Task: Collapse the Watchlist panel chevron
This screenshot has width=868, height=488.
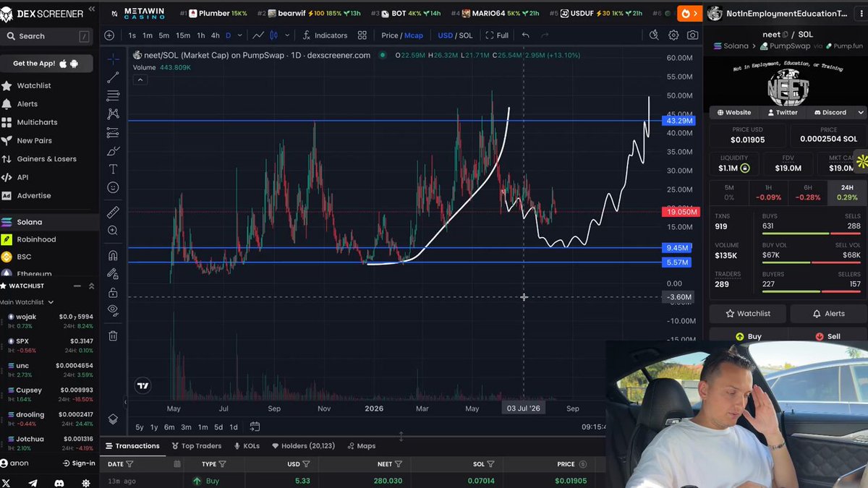Action: point(91,286)
